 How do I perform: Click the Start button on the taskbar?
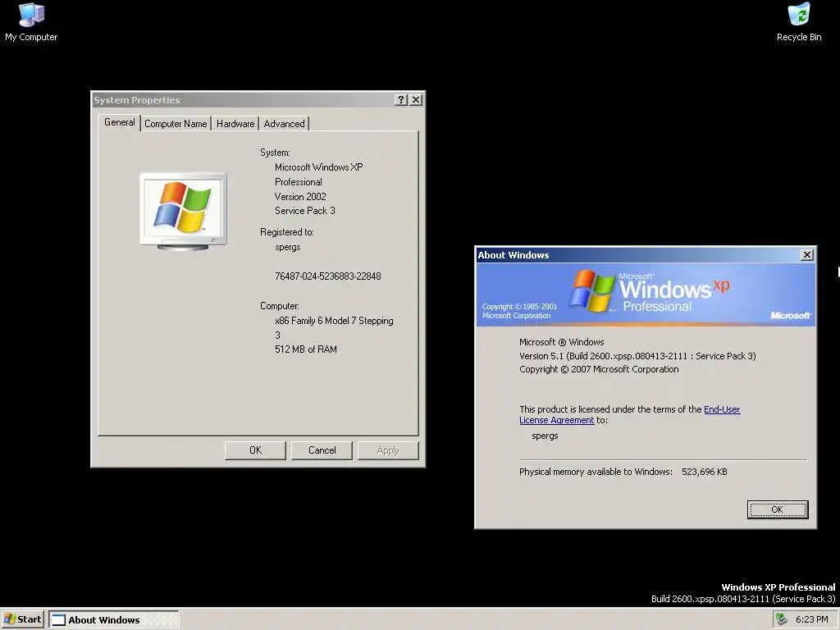click(22, 619)
